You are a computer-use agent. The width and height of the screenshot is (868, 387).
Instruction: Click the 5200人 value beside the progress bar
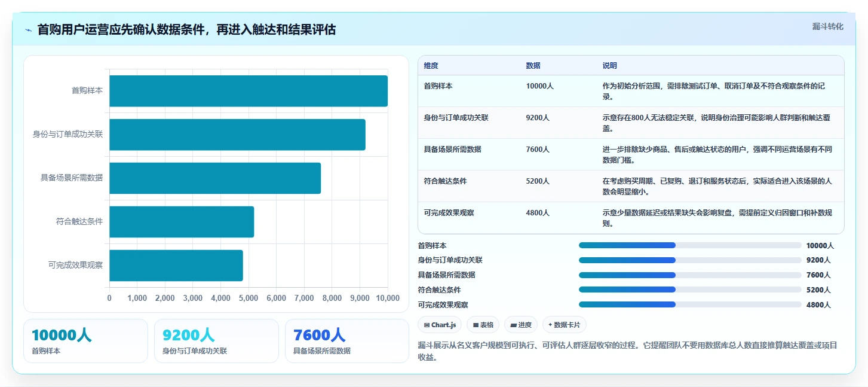818,290
